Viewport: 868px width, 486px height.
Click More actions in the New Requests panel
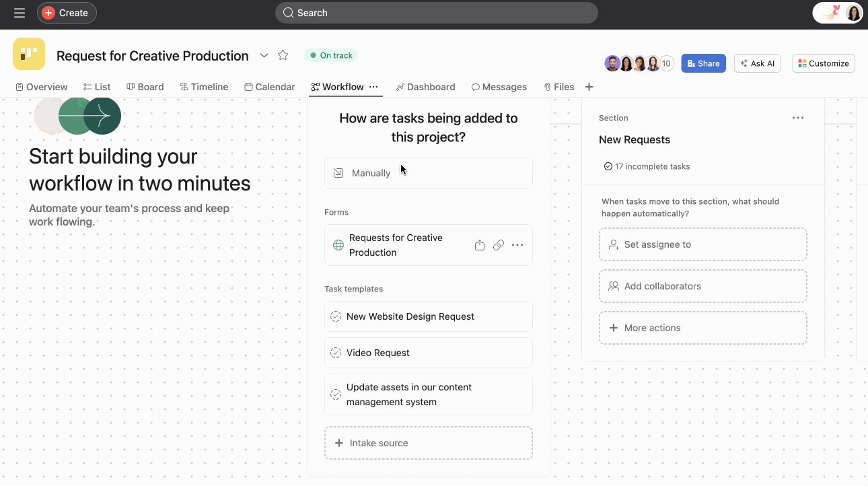coord(702,328)
